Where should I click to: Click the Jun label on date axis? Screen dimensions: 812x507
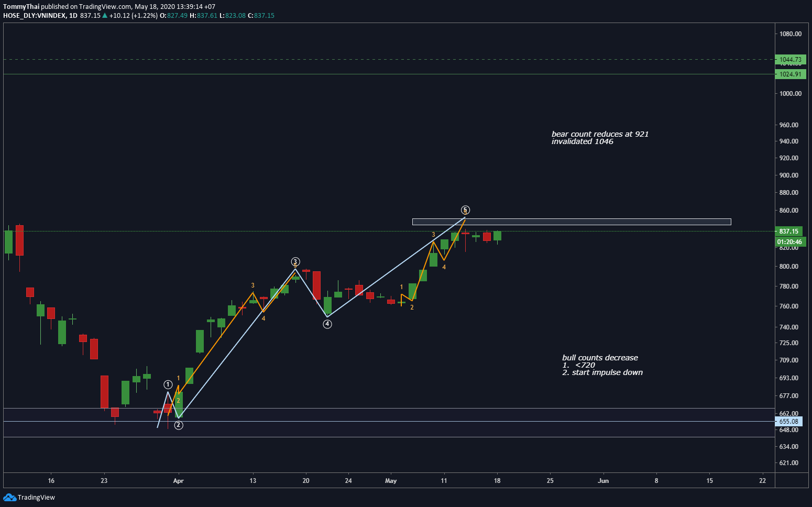click(x=603, y=480)
